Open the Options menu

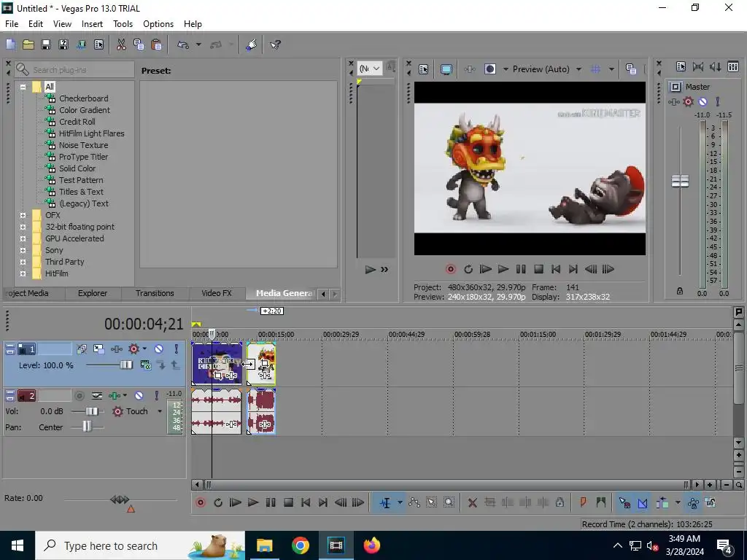tap(158, 24)
